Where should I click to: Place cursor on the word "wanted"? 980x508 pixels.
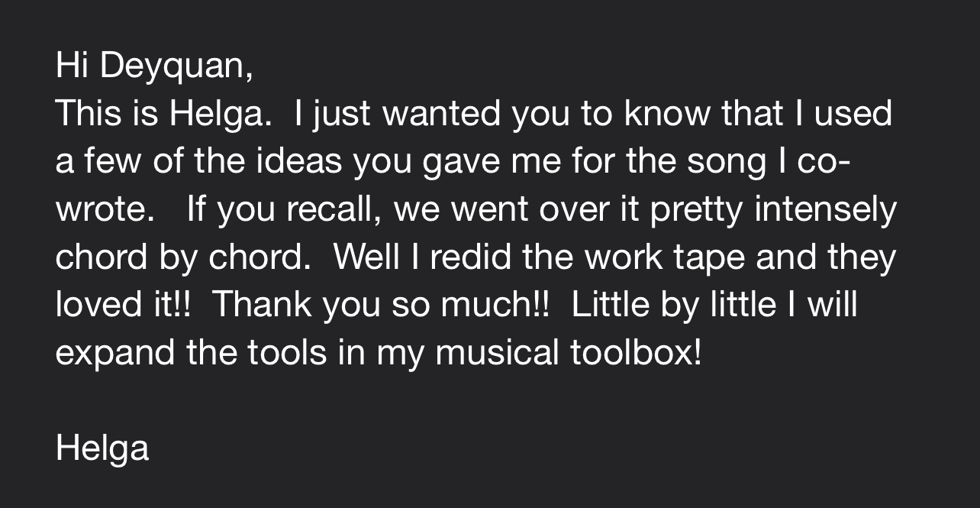(x=443, y=115)
